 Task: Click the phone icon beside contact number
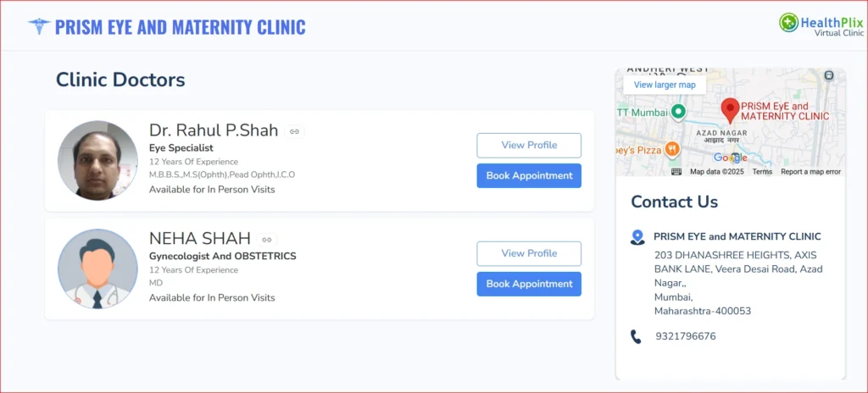[637, 337]
